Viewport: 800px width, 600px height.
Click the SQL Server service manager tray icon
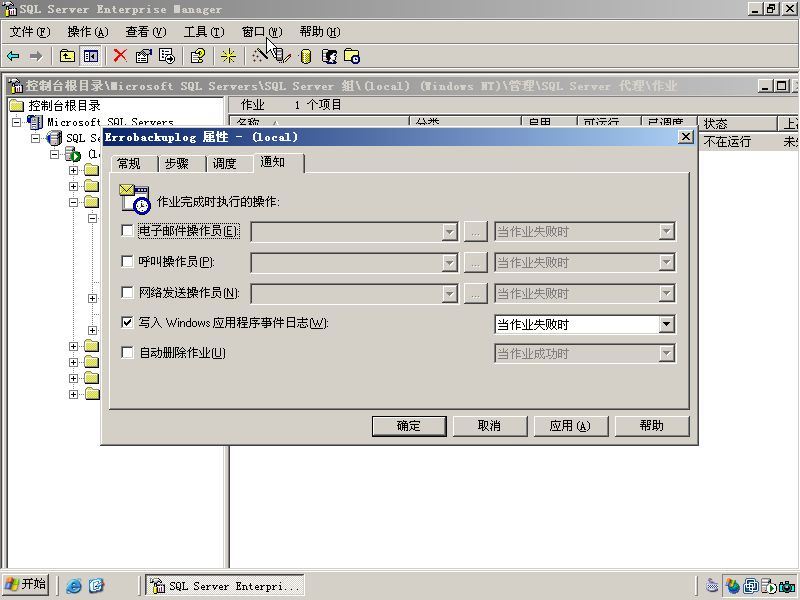coord(768,586)
